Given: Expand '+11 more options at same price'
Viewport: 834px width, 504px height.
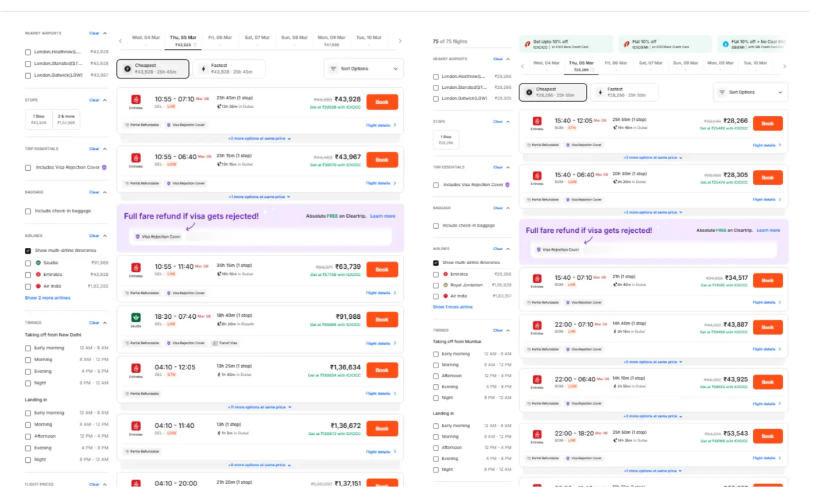Looking at the screenshot, I should click(259, 407).
